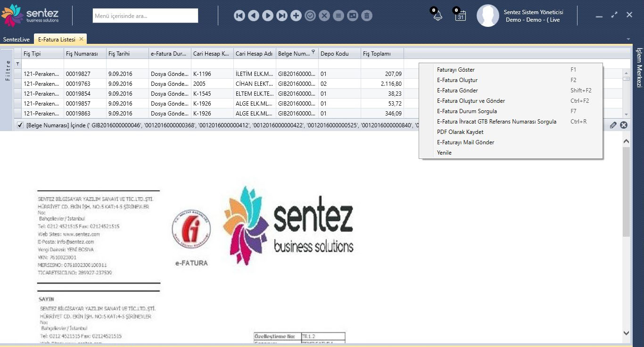Click the cancel X icon in toolbar

[324, 16]
